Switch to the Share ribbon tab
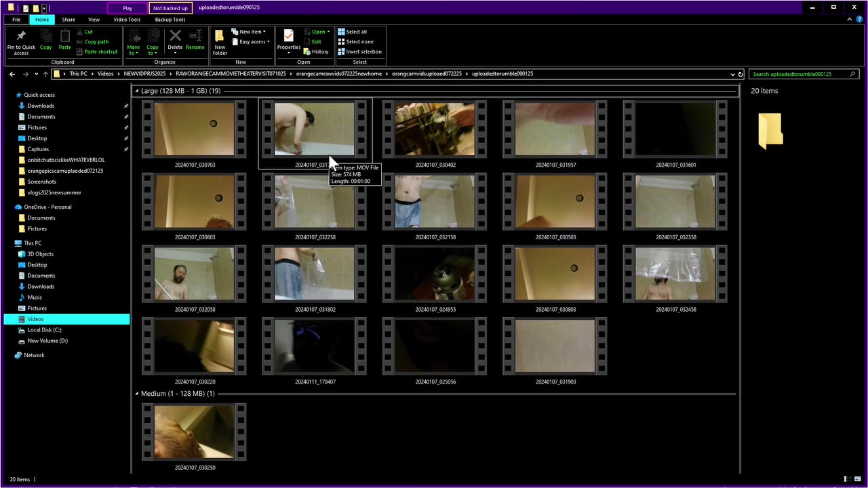Screen dimensions: 868x488 [68, 20]
